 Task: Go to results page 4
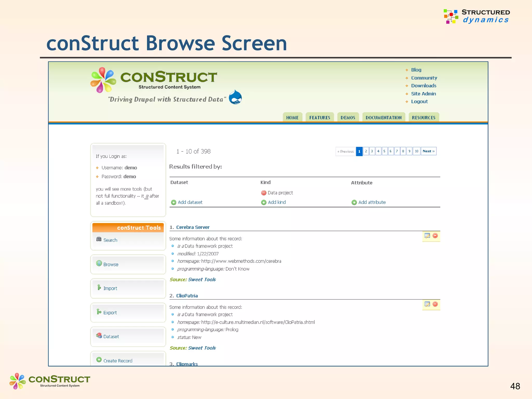(378, 151)
